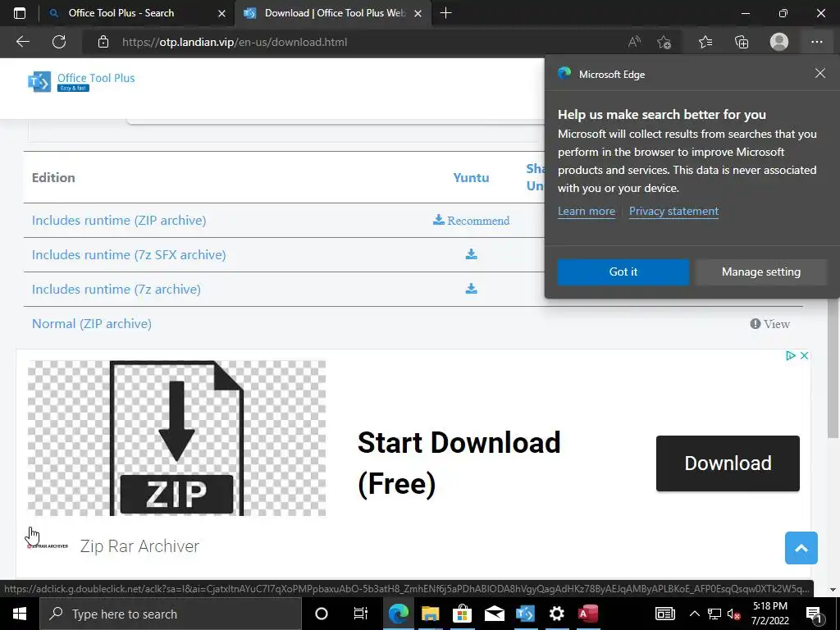This screenshot has height=630, width=840.
Task: Click the Start Download (Free) headline
Action: (459, 463)
